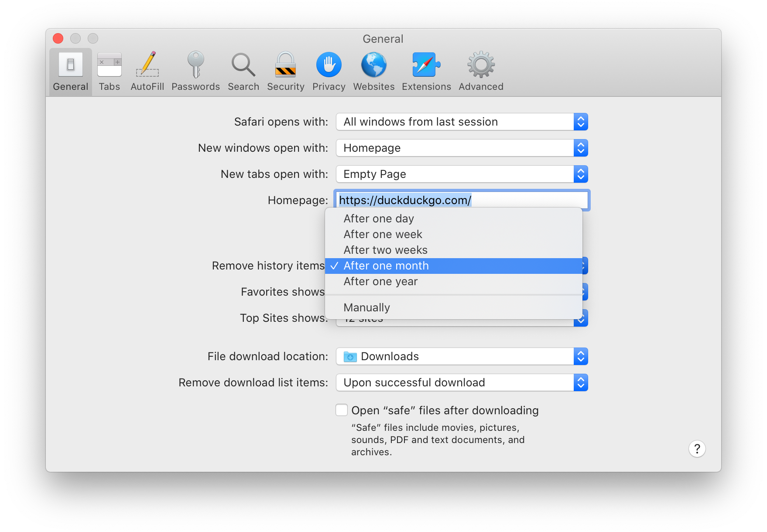767x532 pixels.
Task: Choose "Manually" for removing history items
Action: coord(366,307)
